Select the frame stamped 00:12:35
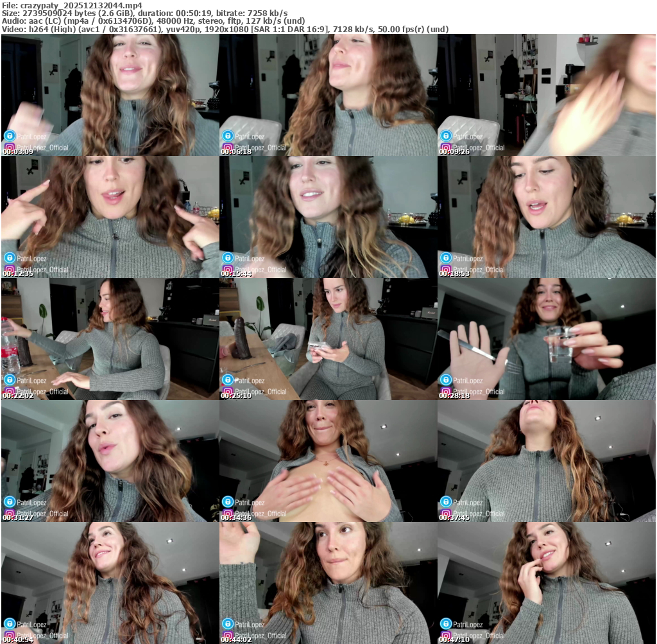This screenshot has height=644, width=657. pyautogui.click(x=110, y=217)
